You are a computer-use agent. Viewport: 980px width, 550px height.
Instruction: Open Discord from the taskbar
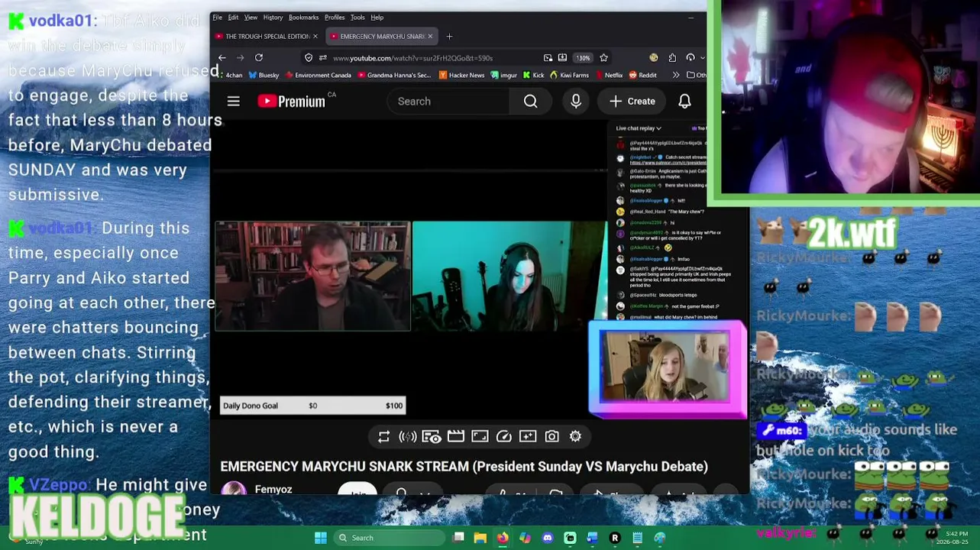(x=548, y=538)
